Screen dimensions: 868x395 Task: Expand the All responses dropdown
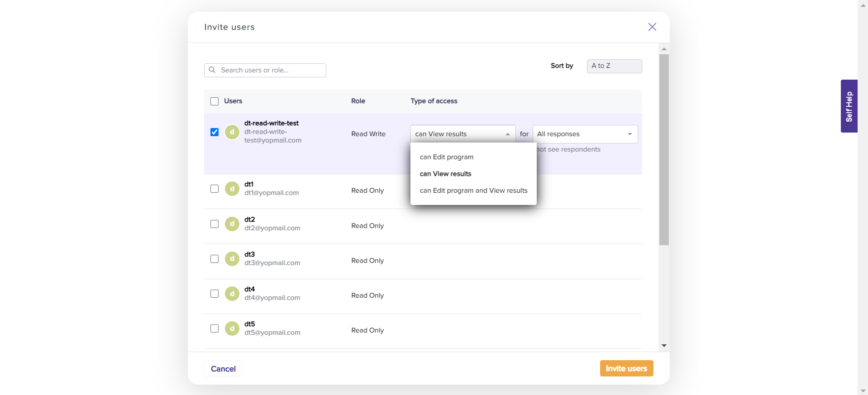pyautogui.click(x=585, y=134)
